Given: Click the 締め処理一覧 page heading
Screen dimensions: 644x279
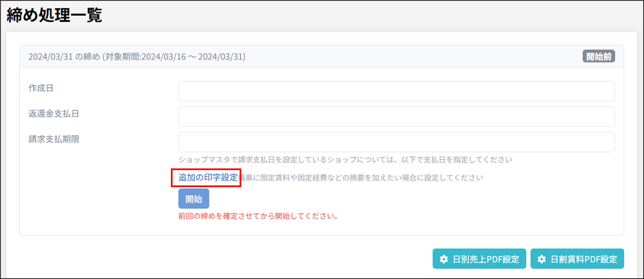Looking at the screenshot, I should pyautogui.click(x=54, y=15).
